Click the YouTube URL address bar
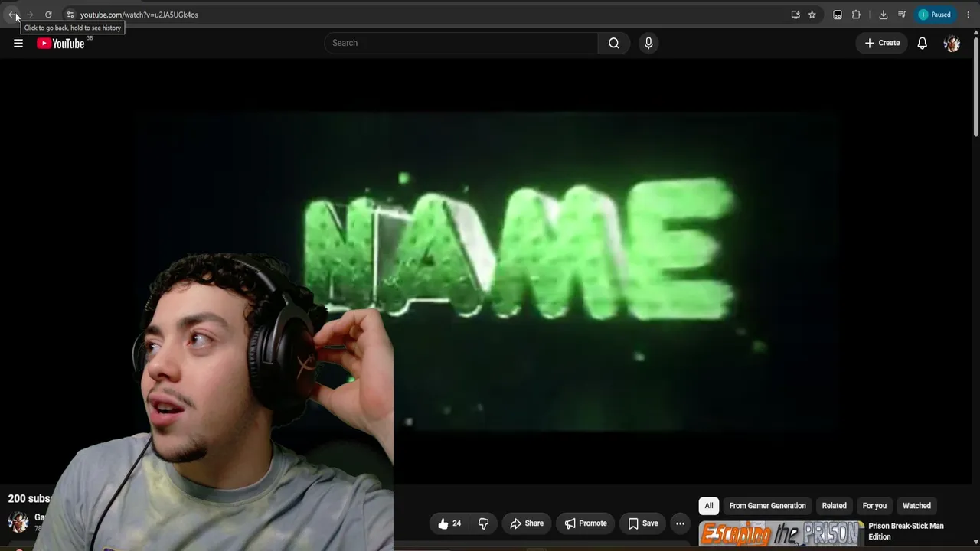Image resolution: width=980 pixels, height=551 pixels. coord(429,15)
